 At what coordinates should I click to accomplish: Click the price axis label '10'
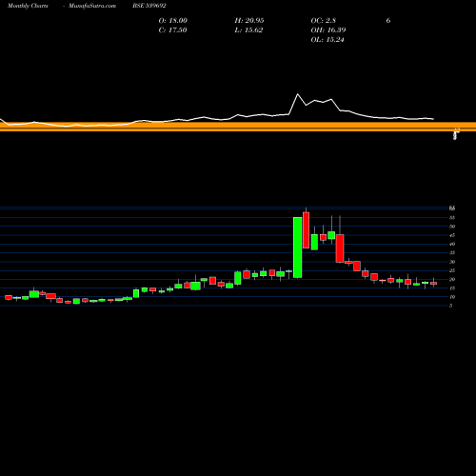pyautogui.click(x=452, y=297)
